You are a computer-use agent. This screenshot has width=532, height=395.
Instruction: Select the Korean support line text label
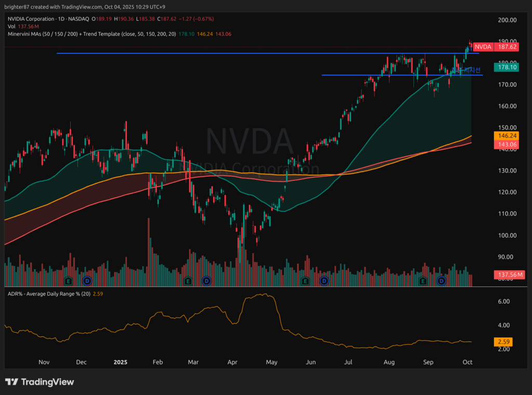click(470, 70)
